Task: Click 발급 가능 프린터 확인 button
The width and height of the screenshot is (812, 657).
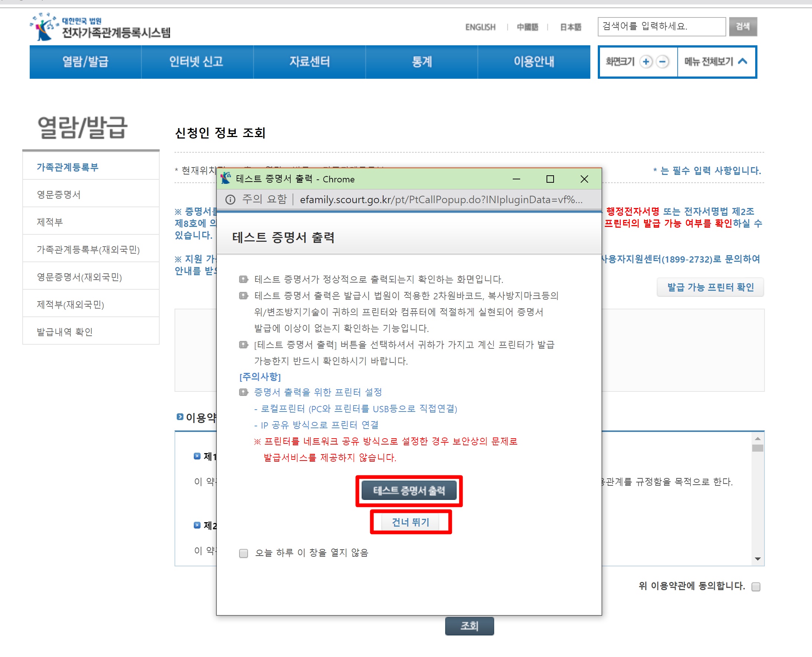Action: [x=710, y=287]
